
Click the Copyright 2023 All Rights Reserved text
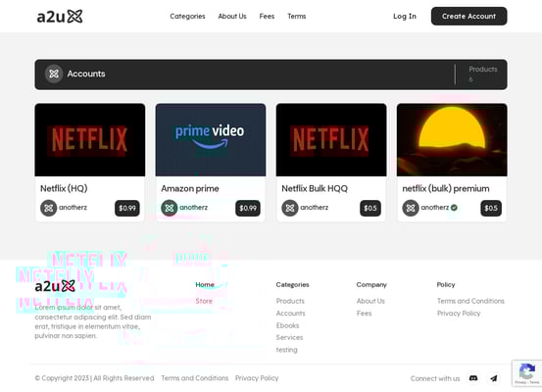click(94, 378)
